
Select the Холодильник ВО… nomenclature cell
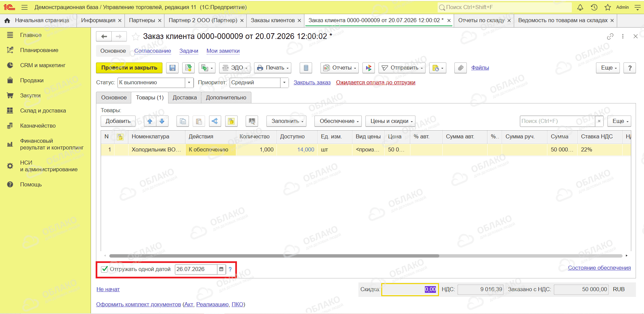pyautogui.click(x=156, y=150)
